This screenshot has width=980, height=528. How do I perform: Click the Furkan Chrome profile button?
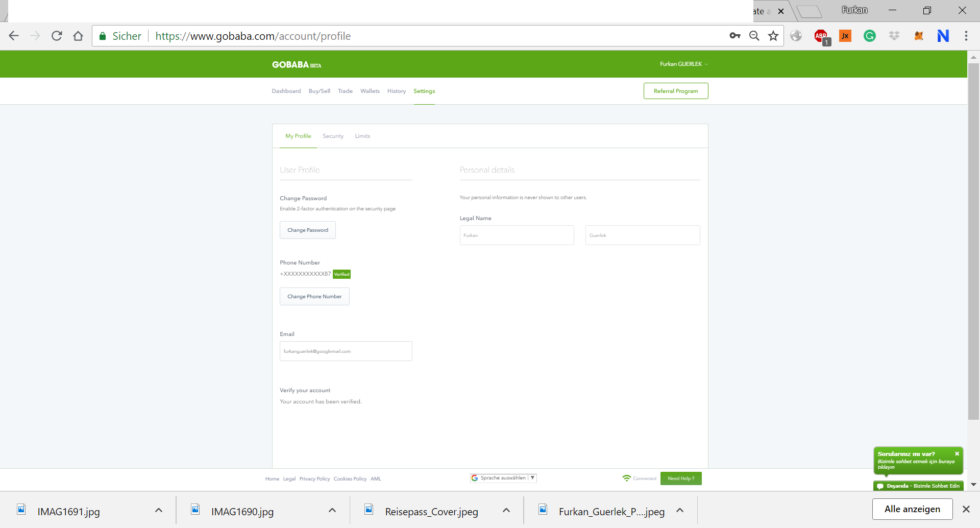tap(854, 10)
